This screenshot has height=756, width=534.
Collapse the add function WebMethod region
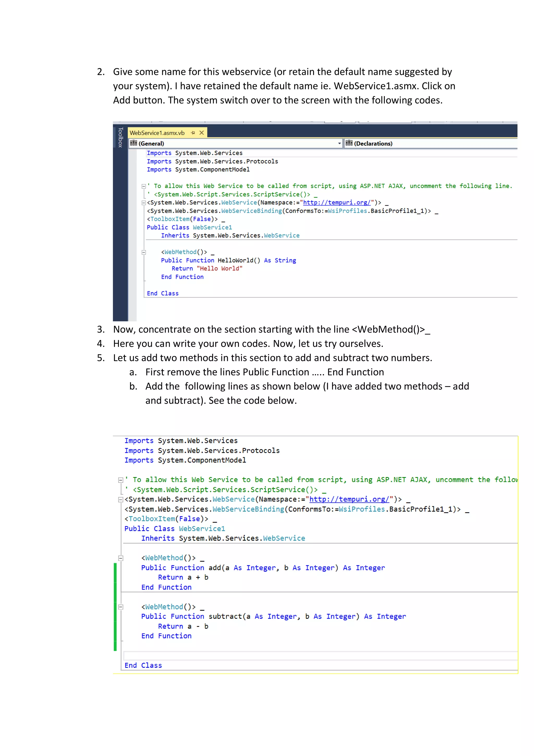(121, 558)
